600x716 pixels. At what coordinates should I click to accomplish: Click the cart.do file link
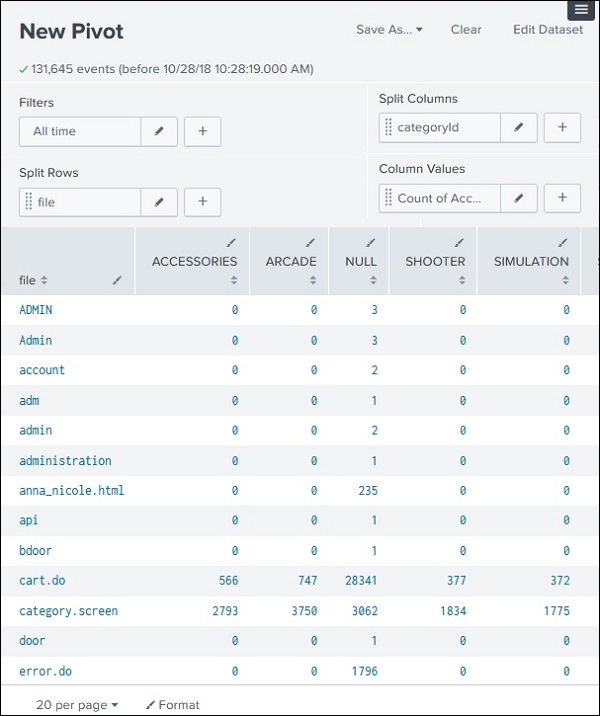point(42,580)
